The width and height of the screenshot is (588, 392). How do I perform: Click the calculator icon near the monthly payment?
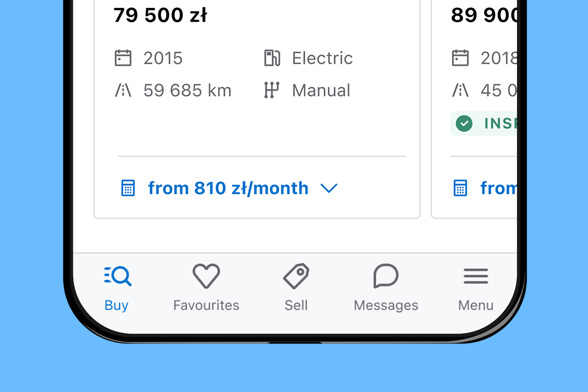point(128,188)
